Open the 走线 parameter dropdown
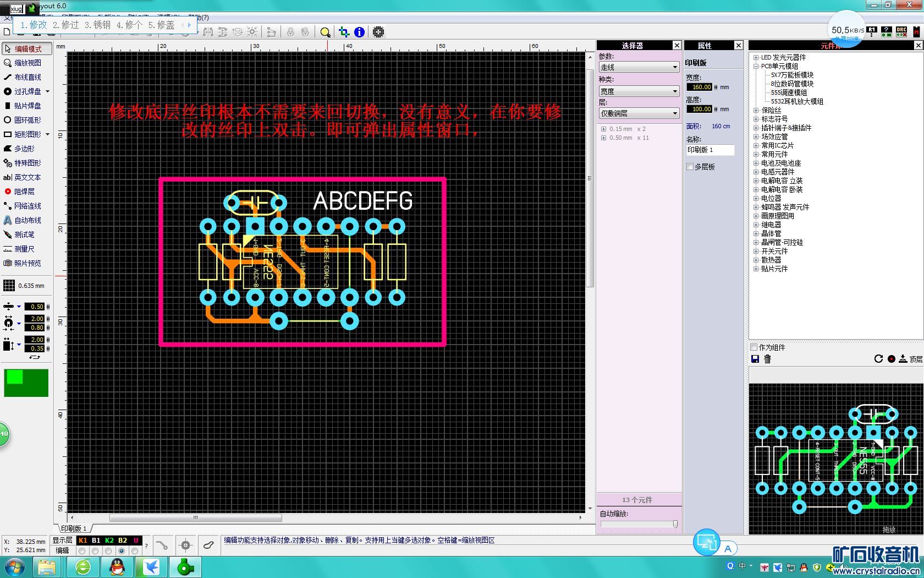The width and height of the screenshot is (924, 578). (639, 67)
